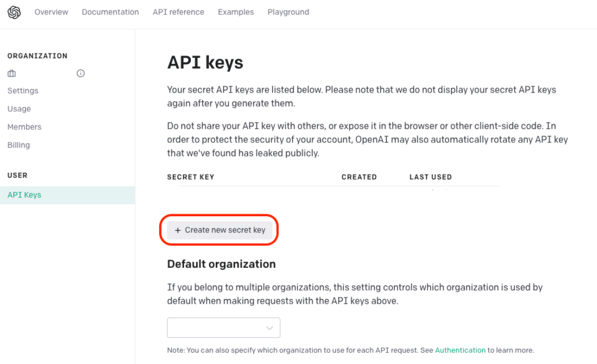This screenshot has width=597, height=364.
Task: Open the organization info tooltip icon
Action: pyautogui.click(x=80, y=73)
